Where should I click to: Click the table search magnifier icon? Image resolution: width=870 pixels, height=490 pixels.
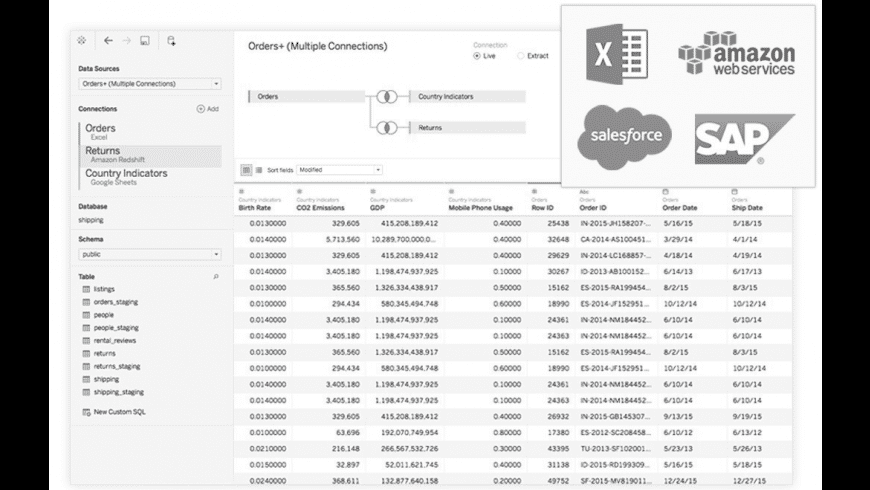pyautogui.click(x=216, y=276)
